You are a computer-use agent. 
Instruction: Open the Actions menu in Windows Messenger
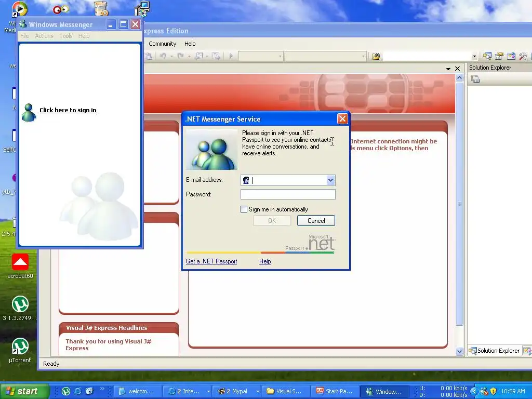click(x=44, y=36)
